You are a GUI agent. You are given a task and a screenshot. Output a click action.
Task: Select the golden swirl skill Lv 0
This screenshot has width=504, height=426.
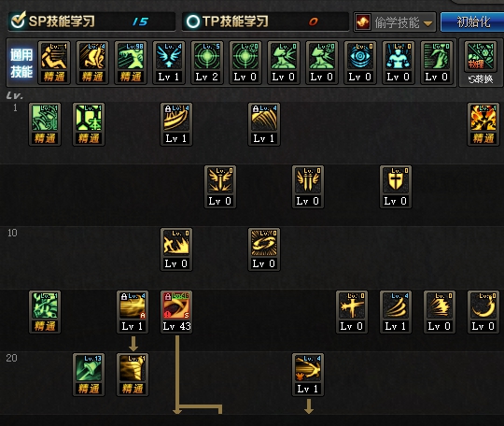264,249
